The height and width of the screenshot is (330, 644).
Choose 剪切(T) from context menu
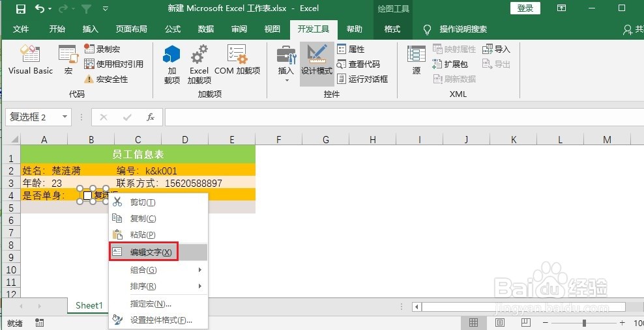158,202
